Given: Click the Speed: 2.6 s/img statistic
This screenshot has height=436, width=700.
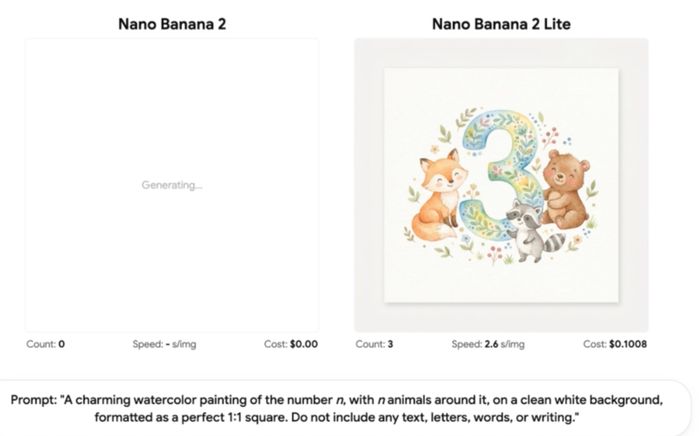Looking at the screenshot, I should pos(488,344).
